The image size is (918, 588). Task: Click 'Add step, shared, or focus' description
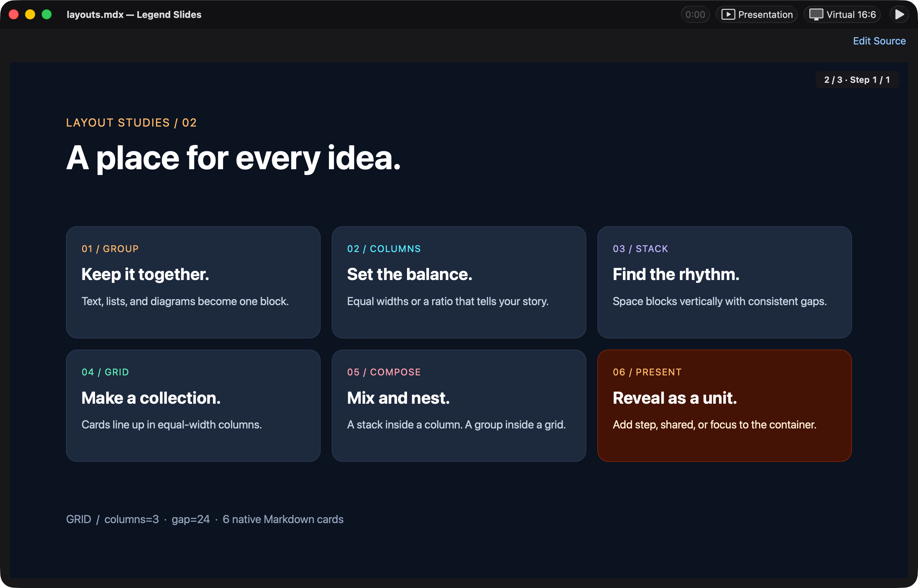tap(714, 425)
